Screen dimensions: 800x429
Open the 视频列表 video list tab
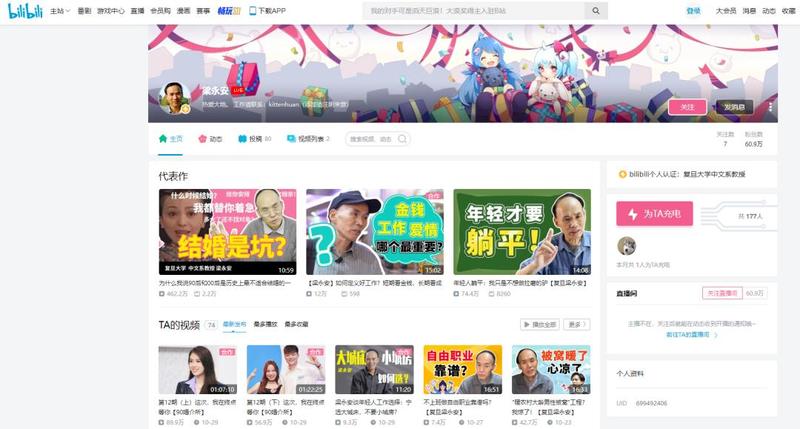308,139
